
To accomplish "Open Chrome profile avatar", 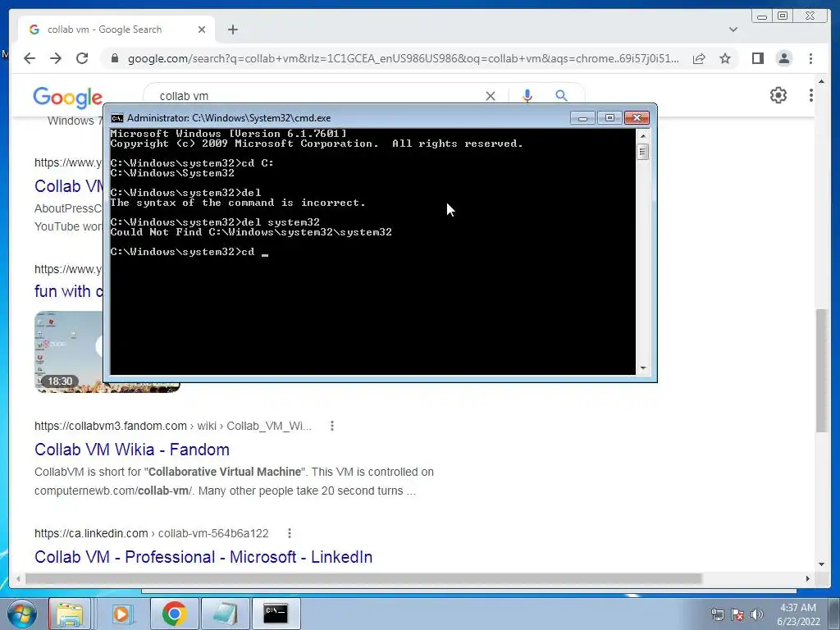I will (x=783, y=58).
